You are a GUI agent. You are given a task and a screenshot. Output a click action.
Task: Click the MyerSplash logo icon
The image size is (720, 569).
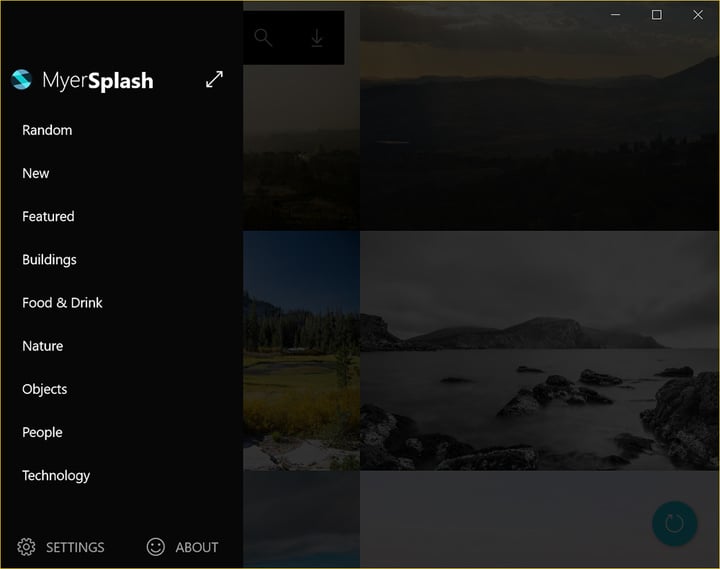[21, 79]
